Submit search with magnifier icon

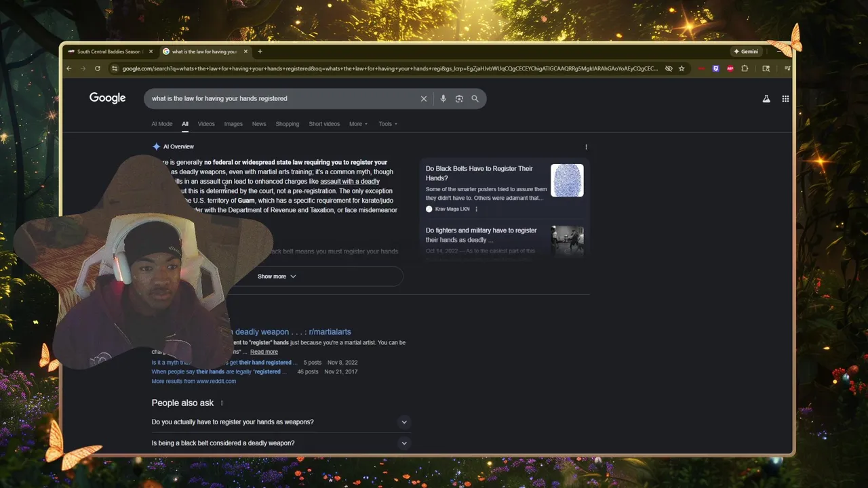pos(475,99)
